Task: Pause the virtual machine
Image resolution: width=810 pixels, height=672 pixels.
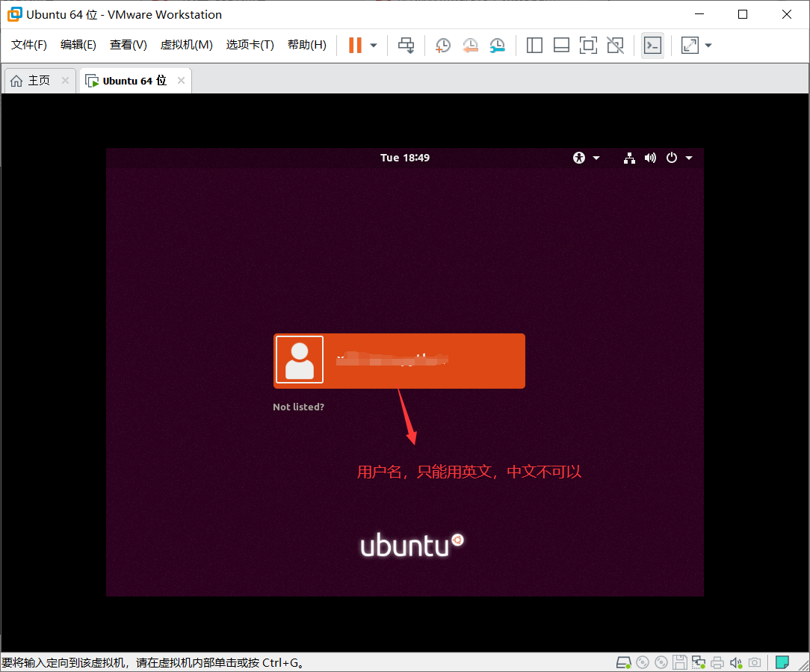Action: 355,45
